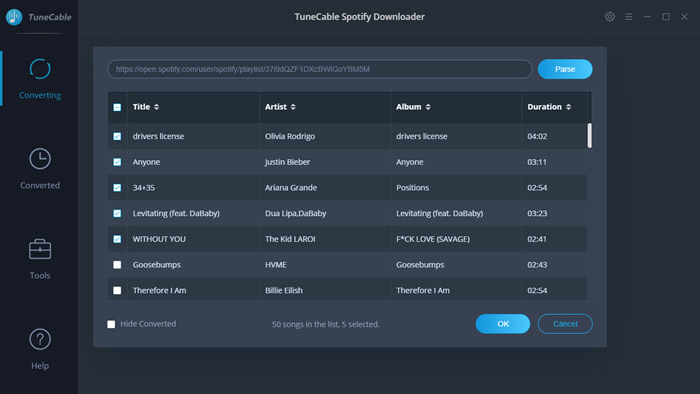Screen dimensions: 700x394
Task: Maximize the TuneCable window
Action: [x=666, y=17]
